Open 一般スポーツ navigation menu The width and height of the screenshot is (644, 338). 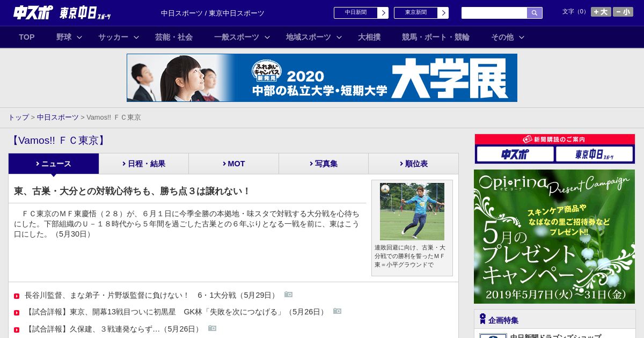click(237, 37)
